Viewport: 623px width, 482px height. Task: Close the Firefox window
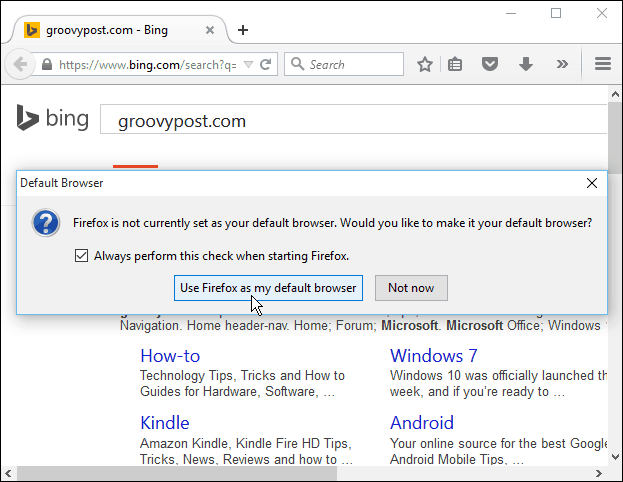point(602,14)
